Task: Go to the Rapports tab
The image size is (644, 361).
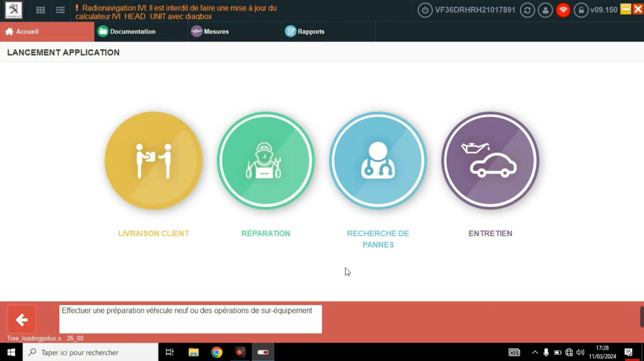Action: click(311, 31)
